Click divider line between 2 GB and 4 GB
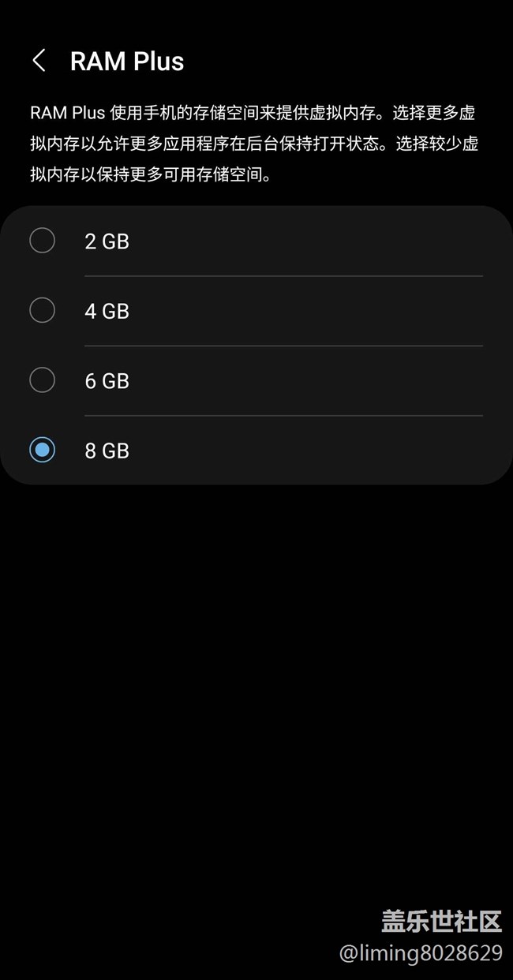The height and width of the screenshot is (980, 513). (283, 276)
